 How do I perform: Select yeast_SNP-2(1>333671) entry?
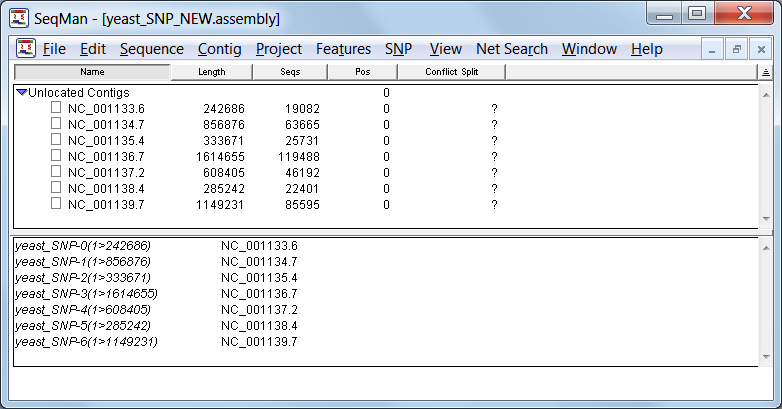point(83,278)
